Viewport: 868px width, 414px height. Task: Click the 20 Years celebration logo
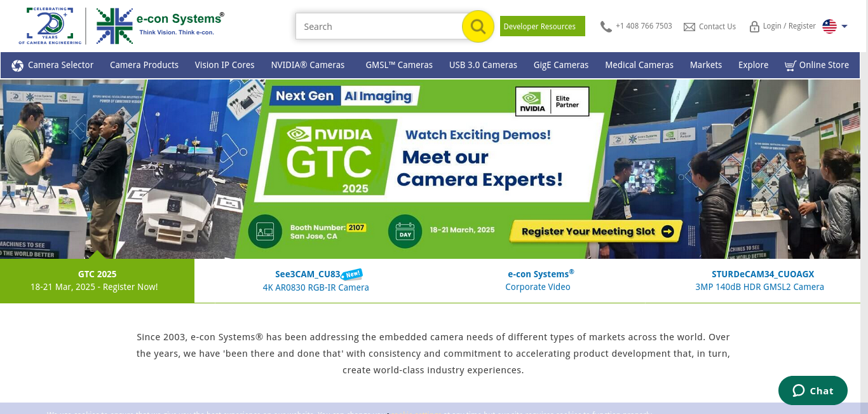coord(50,26)
